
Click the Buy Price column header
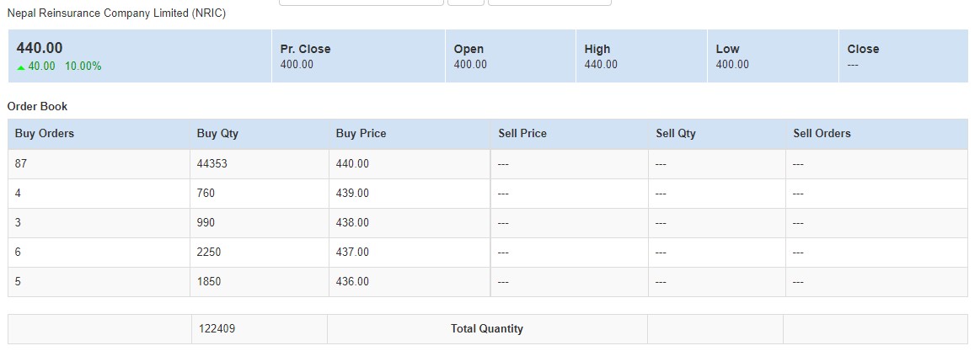(361, 134)
